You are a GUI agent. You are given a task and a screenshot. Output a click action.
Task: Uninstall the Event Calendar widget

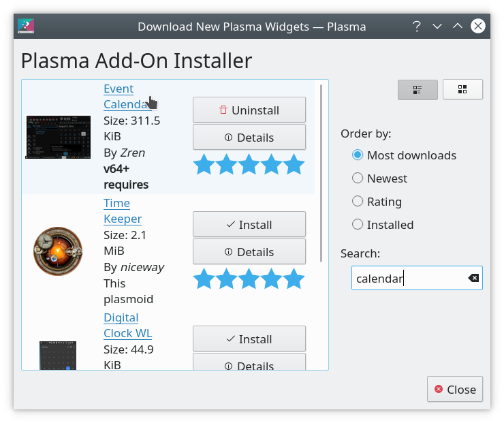pos(249,110)
